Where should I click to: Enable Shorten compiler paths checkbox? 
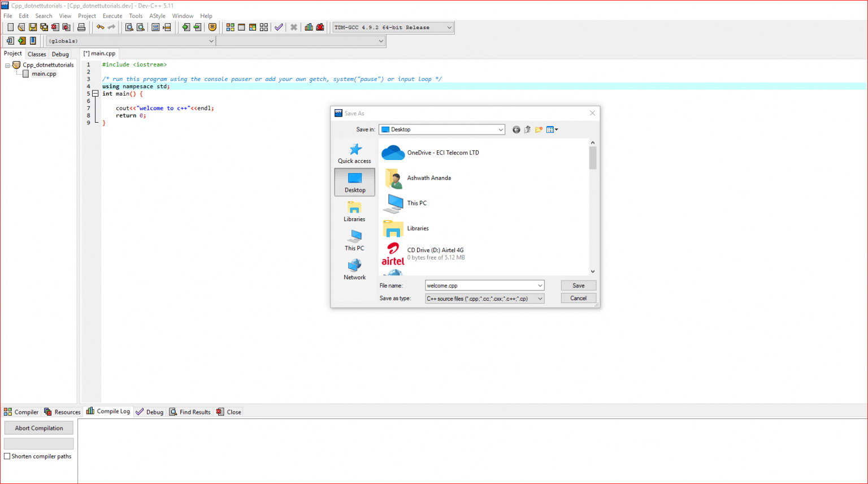pos(7,456)
